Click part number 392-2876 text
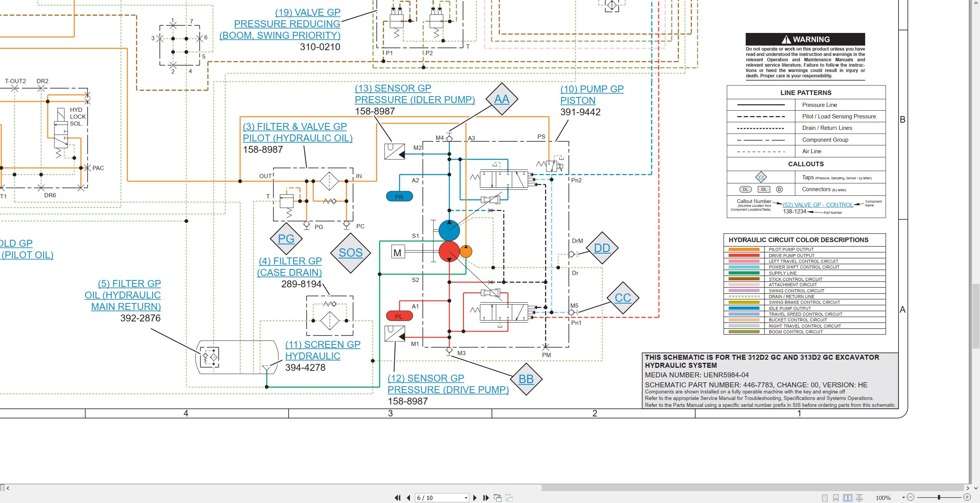 pos(140,318)
